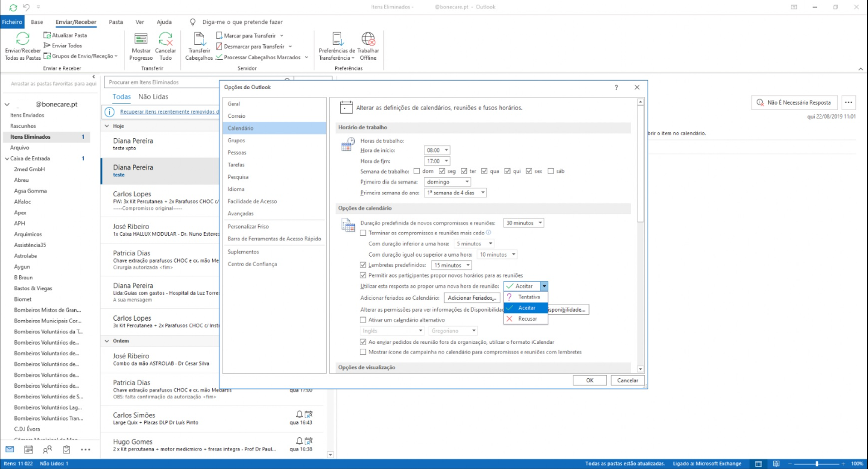The image size is (868, 469).
Task: Open People view icon at bottom
Action: coord(47,449)
